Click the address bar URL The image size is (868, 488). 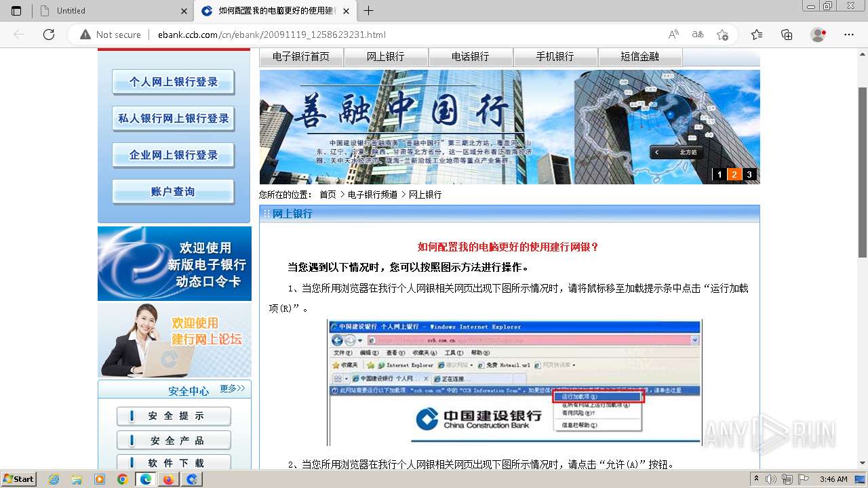pyautogui.click(x=272, y=35)
